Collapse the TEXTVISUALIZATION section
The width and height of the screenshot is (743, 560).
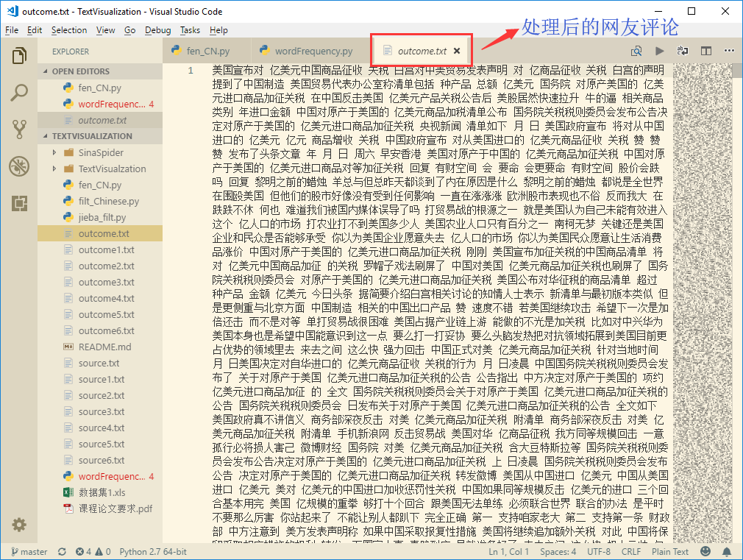coord(100,136)
